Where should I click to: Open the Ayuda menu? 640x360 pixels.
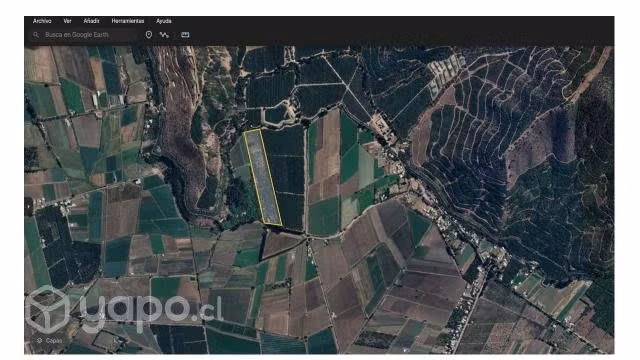pyautogui.click(x=164, y=21)
